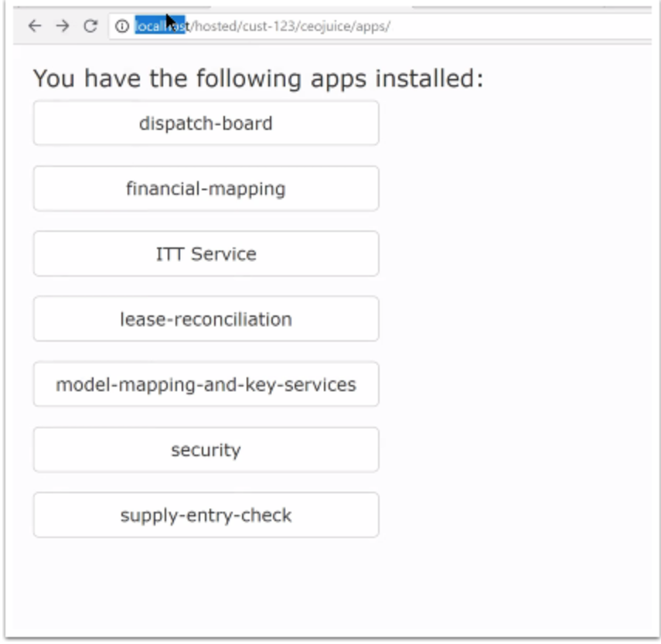Select lease-reconciliation from the installed apps
Viewport: 661px width, 644px height.
point(205,319)
